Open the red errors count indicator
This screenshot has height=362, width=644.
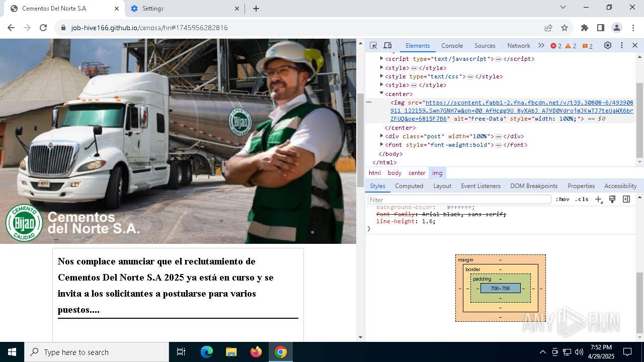tap(556, 46)
